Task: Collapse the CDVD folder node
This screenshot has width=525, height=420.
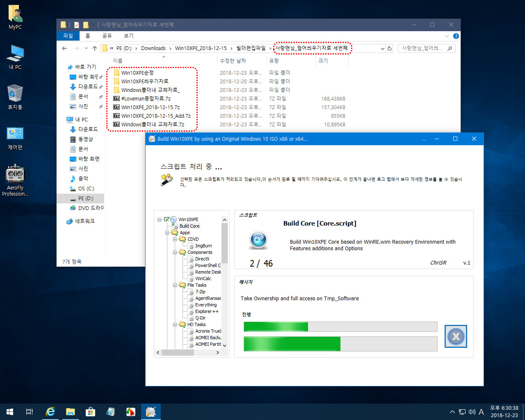Action: [175, 239]
